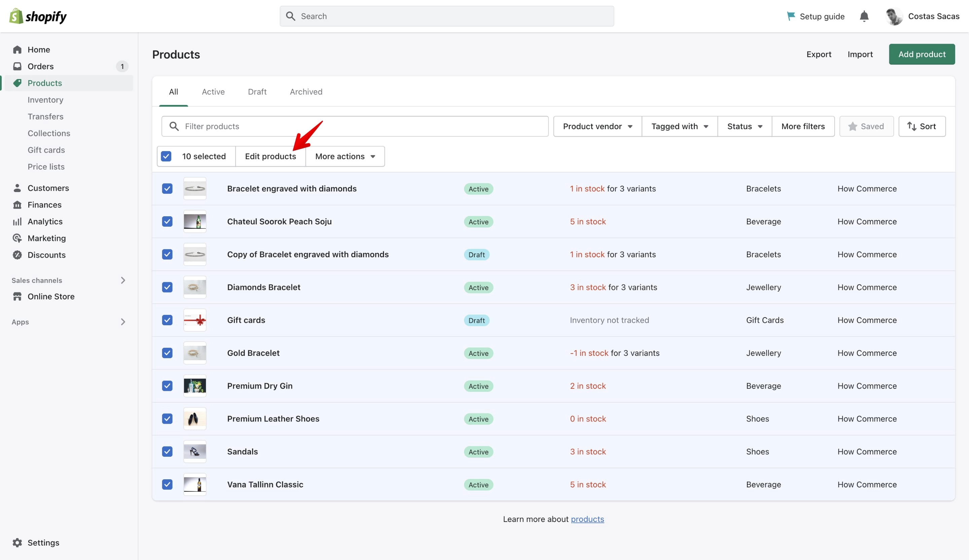Uncheck Chateul Soorok Peach Soju checkbox
Image resolution: width=969 pixels, height=560 pixels.
tap(167, 221)
